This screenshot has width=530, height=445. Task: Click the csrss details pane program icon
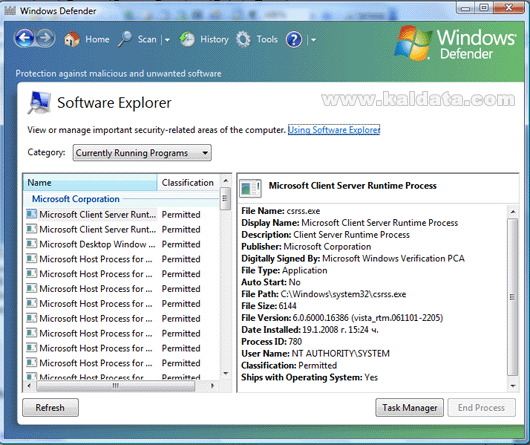coord(250,188)
